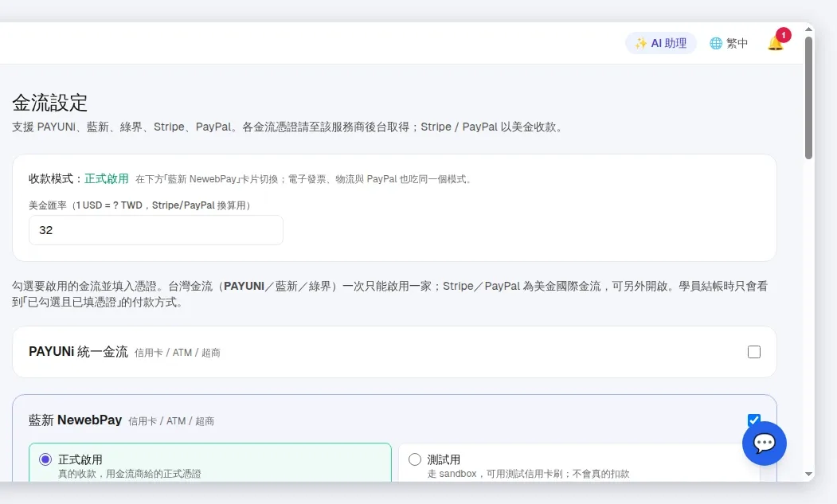The image size is (837, 504).
Task: Switch language via 繁中 label
Action: coord(737,43)
